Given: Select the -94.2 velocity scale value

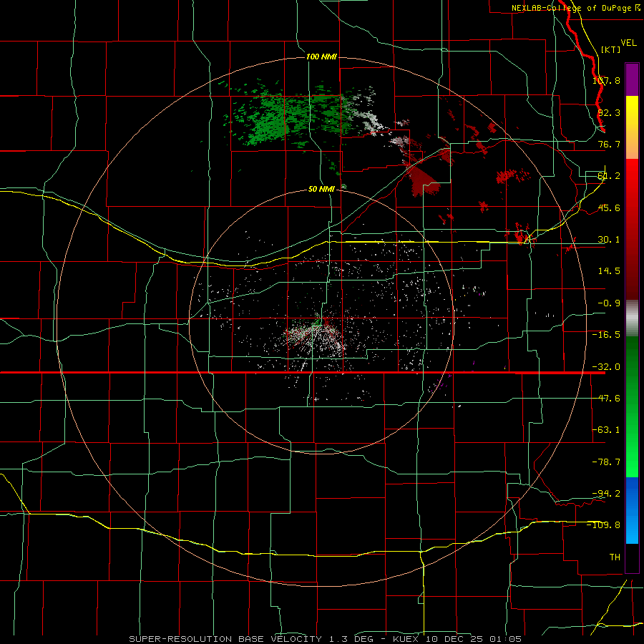Looking at the screenshot, I should click(x=606, y=493).
